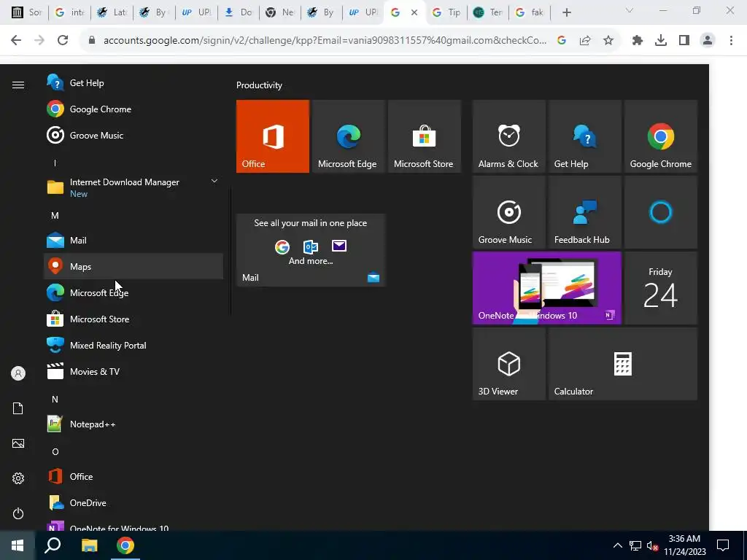Viewport: 747px width, 560px height.
Task: Go back in Chrome
Action: click(16, 41)
